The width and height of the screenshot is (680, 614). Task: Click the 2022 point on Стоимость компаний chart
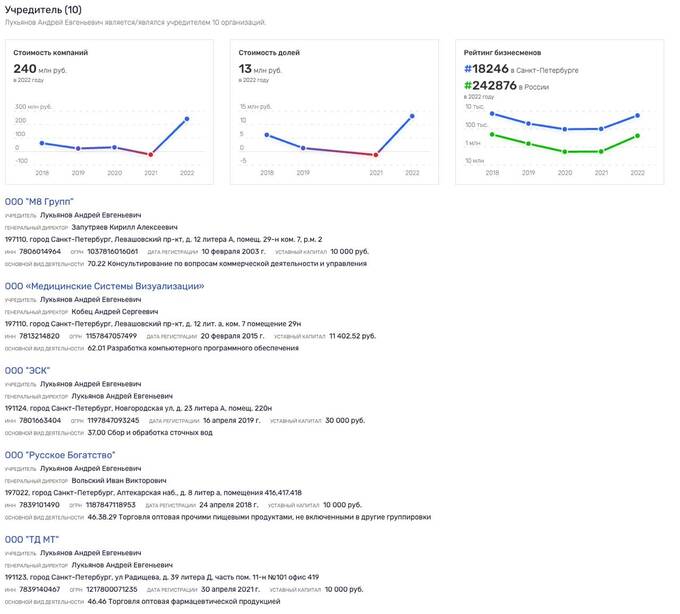tap(187, 118)
